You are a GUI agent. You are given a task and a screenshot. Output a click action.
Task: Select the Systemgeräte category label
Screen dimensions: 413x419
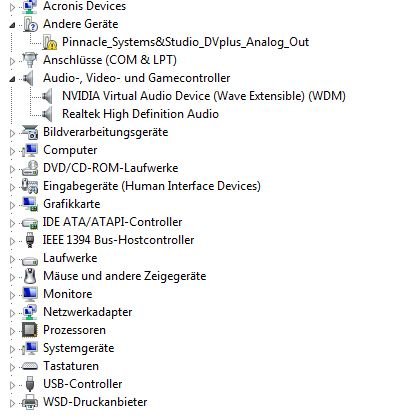click(x=79, y=348)
